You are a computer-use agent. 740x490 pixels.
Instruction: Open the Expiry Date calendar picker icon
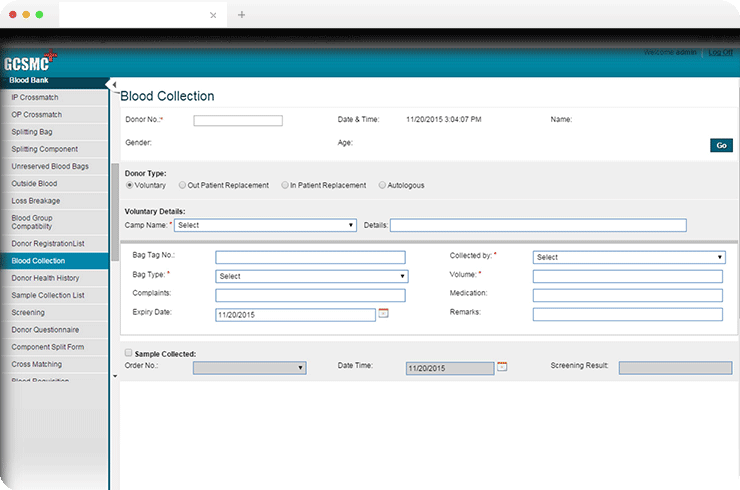click(384, 313)
